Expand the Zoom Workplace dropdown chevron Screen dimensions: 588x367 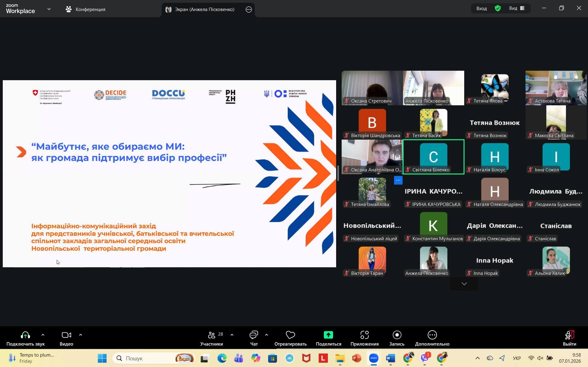click(49, 9)
